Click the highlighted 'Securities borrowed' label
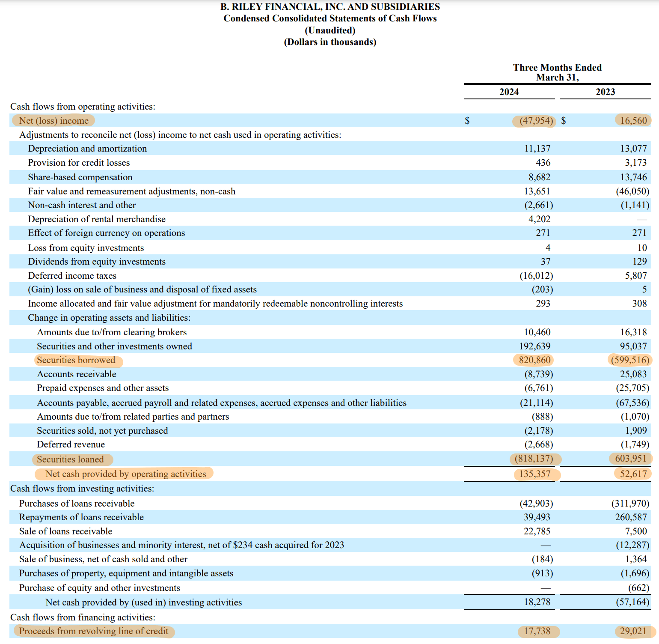The image size is (659, 644). point(76,360)
